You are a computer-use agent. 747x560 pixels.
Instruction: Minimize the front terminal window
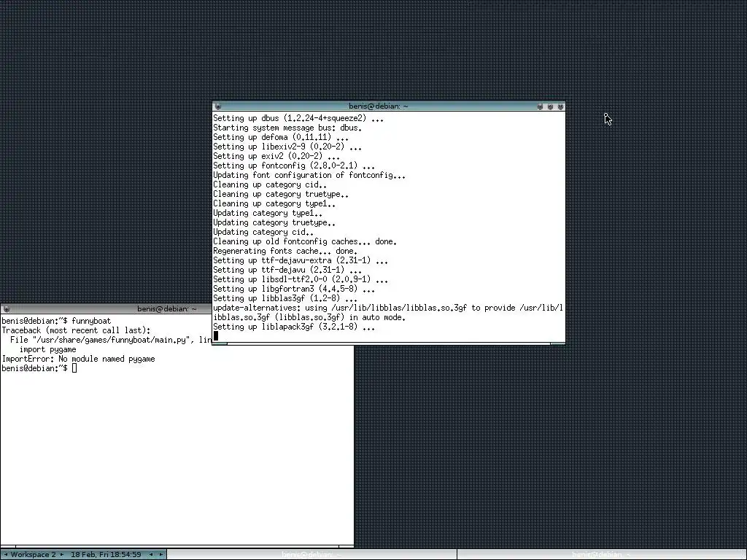[540, 106]
